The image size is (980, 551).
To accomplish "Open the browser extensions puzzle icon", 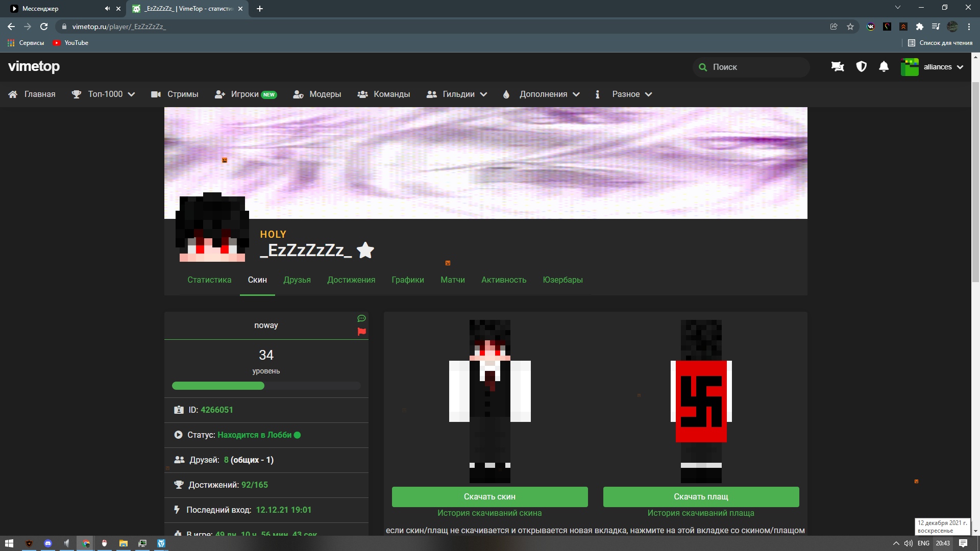I will [920, 27].
